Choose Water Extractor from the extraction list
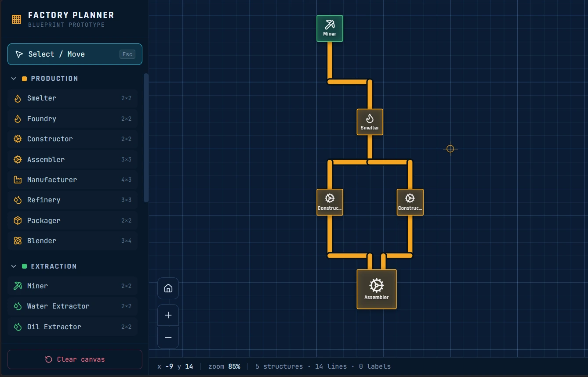This screenshot has width=588, height=377. (73, 306)
